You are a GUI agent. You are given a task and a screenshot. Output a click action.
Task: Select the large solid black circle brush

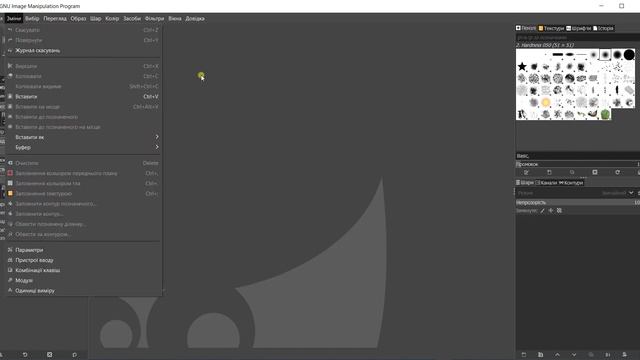[x=629, y=55]
